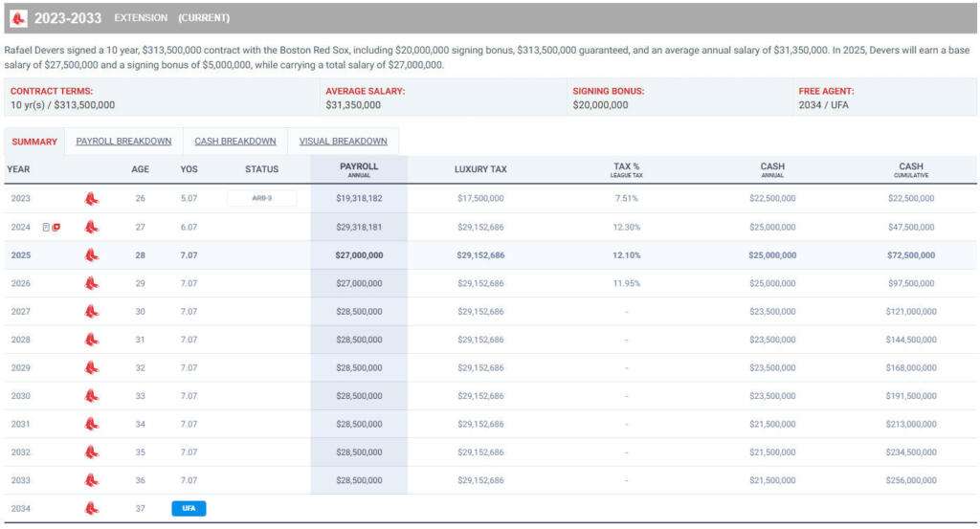
Task: Open the Cash Breakdown tab
Action: click(234, 142)
